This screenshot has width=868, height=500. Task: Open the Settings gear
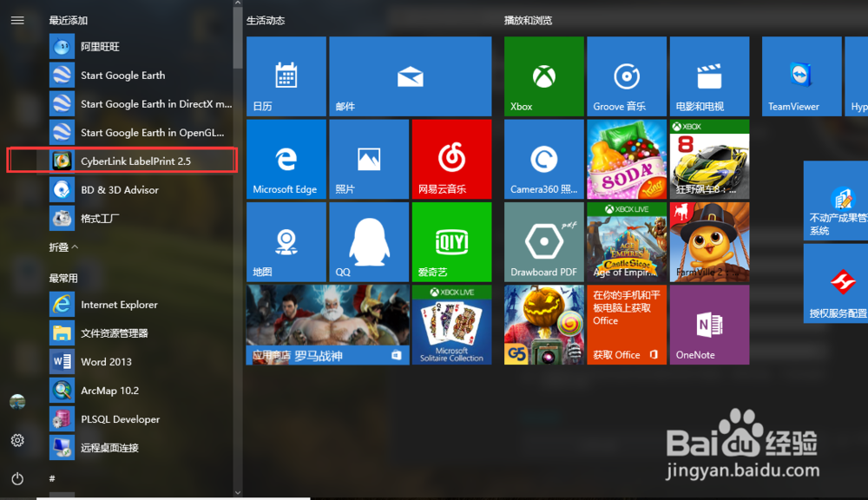[17, 440]
